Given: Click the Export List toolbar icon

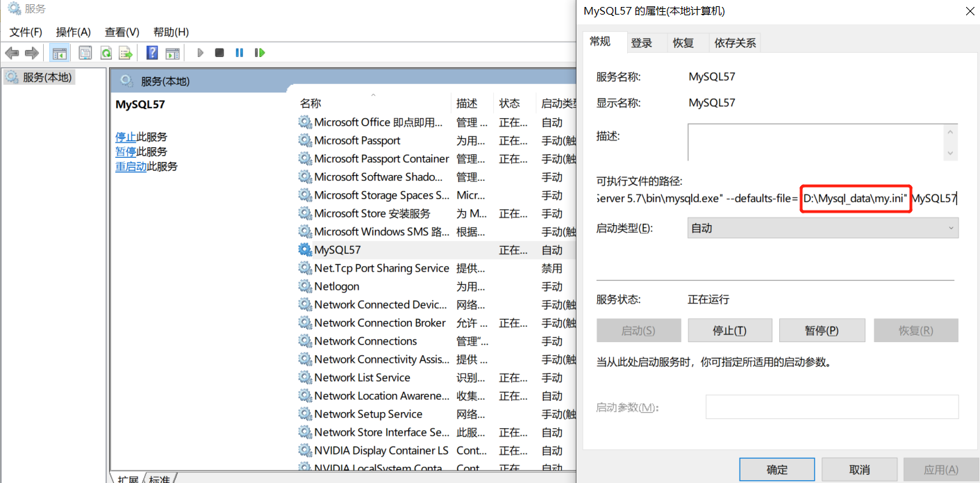Looking at the screenshot, I should pyautogui.click(x=126, y=53).
